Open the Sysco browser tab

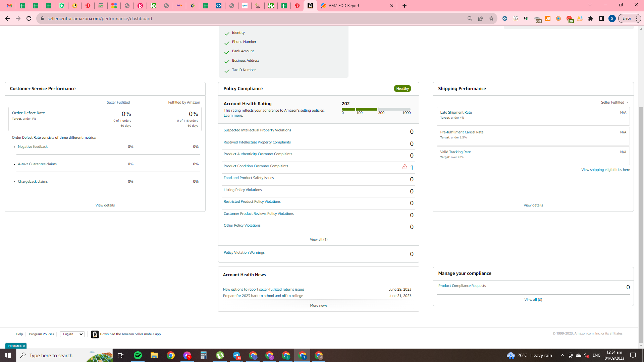[x=245, y=6]
